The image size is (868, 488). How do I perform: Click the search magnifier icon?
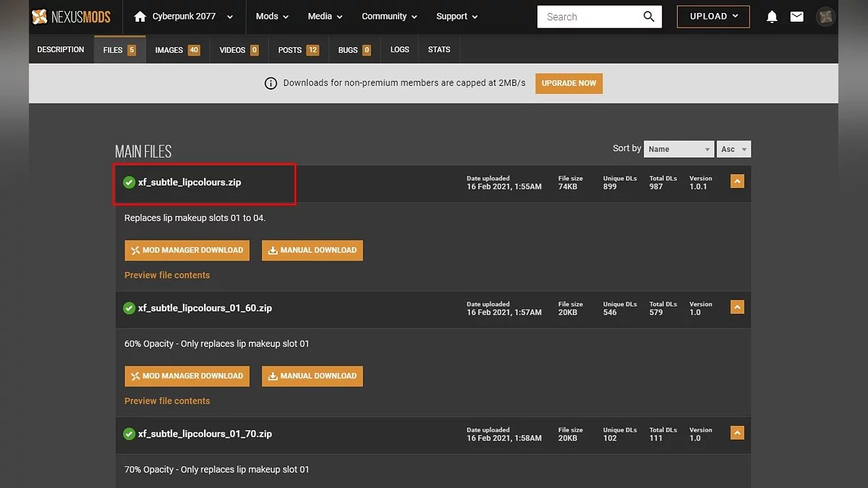tap(649, 17)
